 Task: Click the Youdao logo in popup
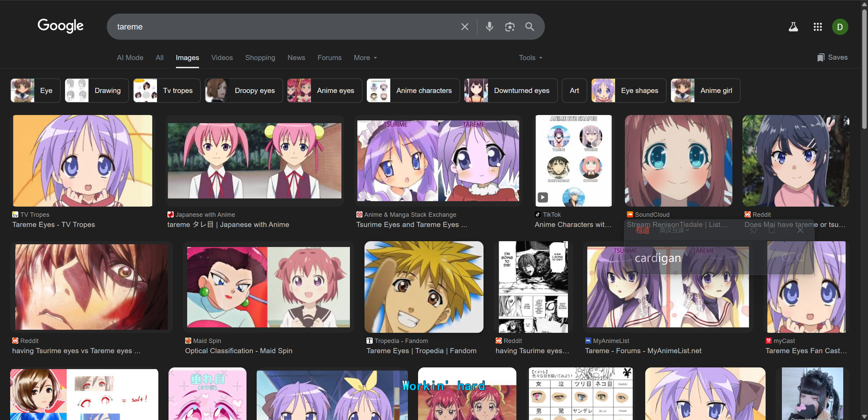tap(642, 230)
